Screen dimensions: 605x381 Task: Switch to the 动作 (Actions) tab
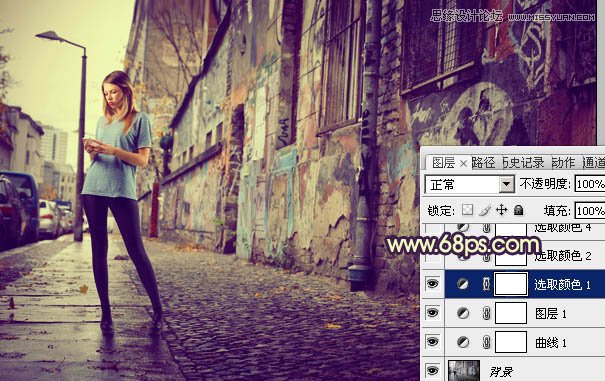click(x=564, y=163)
